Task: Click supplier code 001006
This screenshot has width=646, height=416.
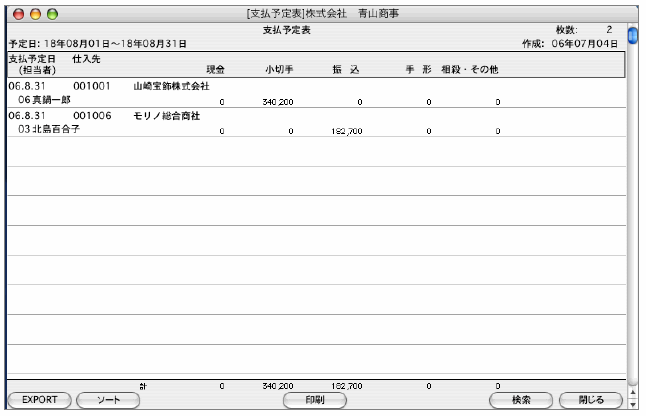Action: click(x=93, y=117)
